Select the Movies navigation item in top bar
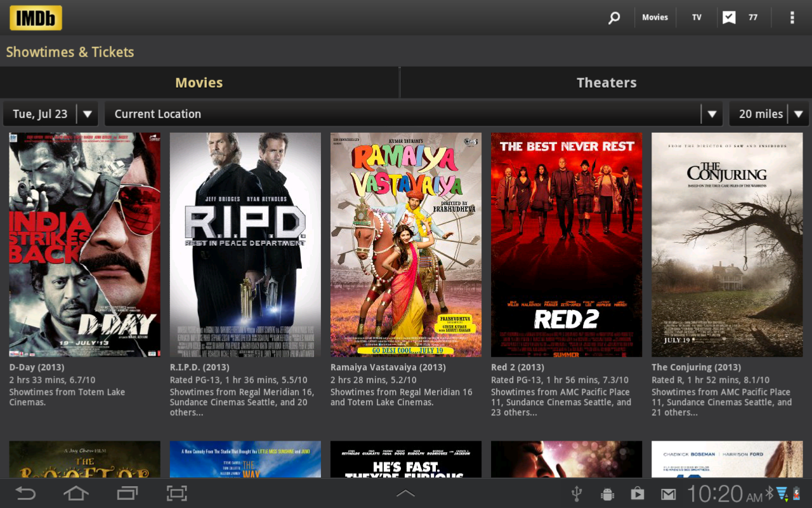This screenshot has height=508, width=812. click(x=655, y=17)
